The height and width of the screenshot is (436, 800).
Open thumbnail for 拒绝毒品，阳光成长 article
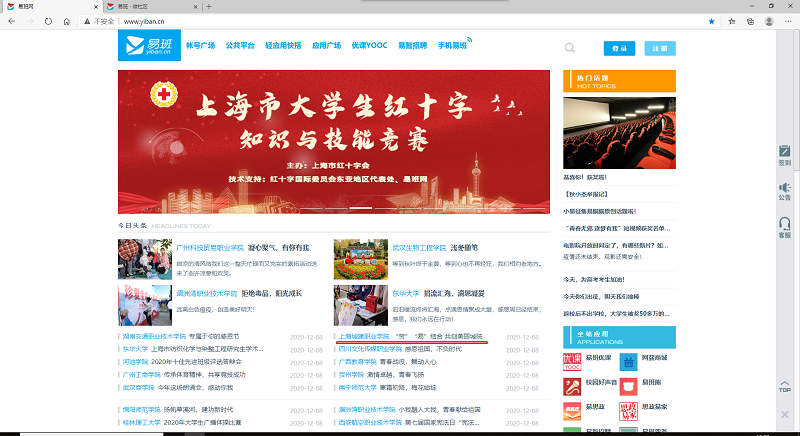pos(145,305)
